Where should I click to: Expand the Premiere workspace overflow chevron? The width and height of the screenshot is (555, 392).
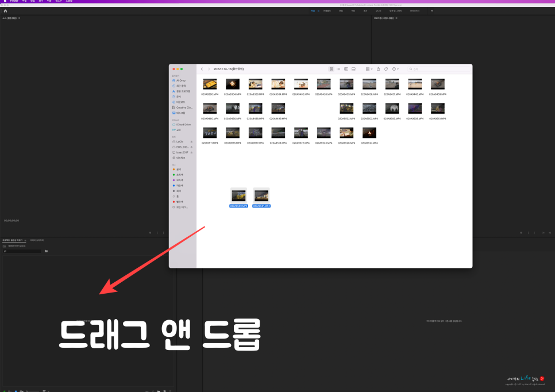[x=431, y=10]
